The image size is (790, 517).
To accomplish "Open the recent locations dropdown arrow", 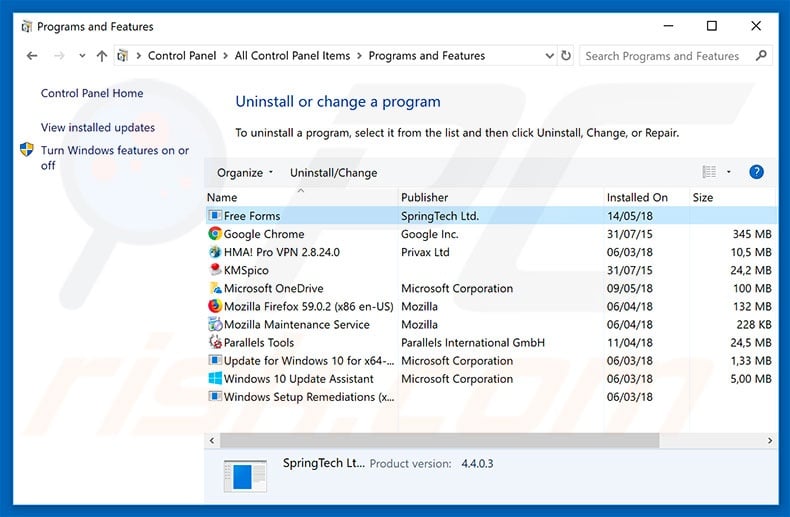I will (82, 55).
